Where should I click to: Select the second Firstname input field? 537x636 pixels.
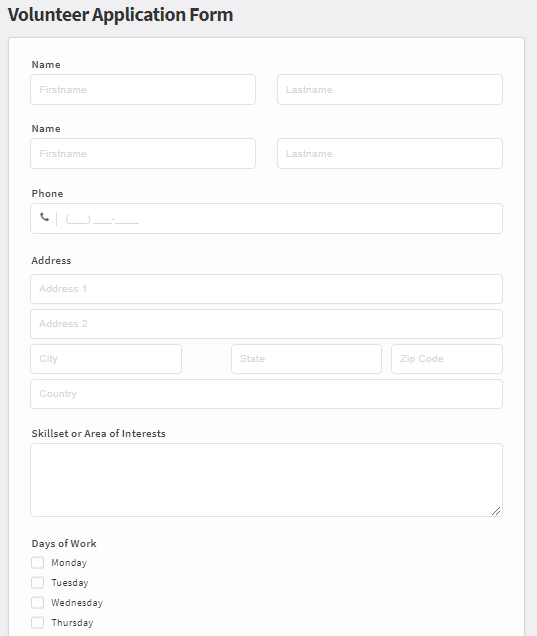pos(143,154)
